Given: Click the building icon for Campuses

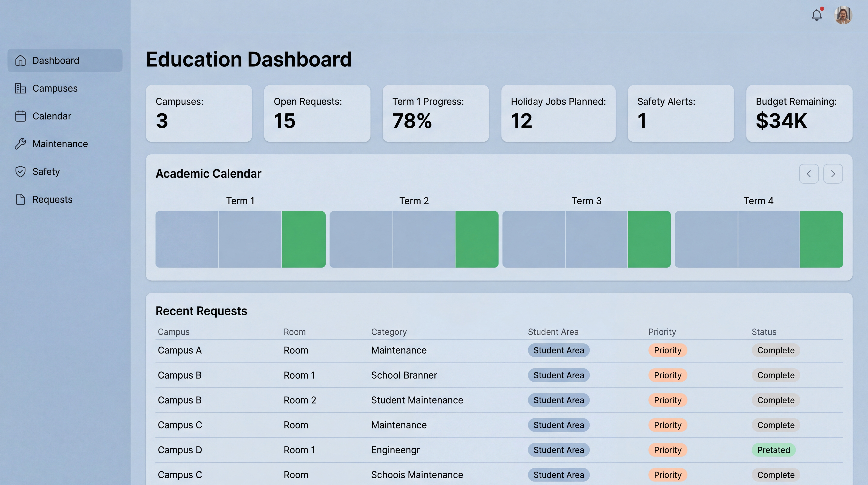Looking at the screenshot, I should click(x=20, y=88).
